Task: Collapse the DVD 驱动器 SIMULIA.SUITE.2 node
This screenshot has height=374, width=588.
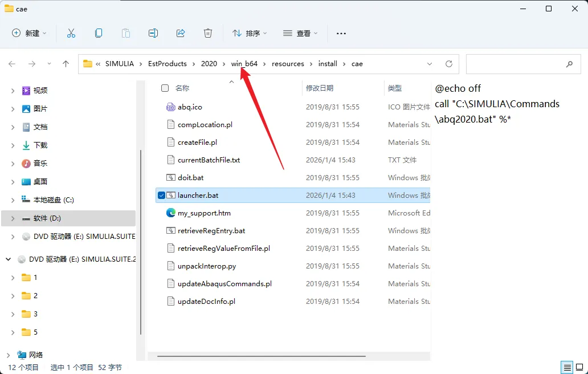Action: click(8, 259)
